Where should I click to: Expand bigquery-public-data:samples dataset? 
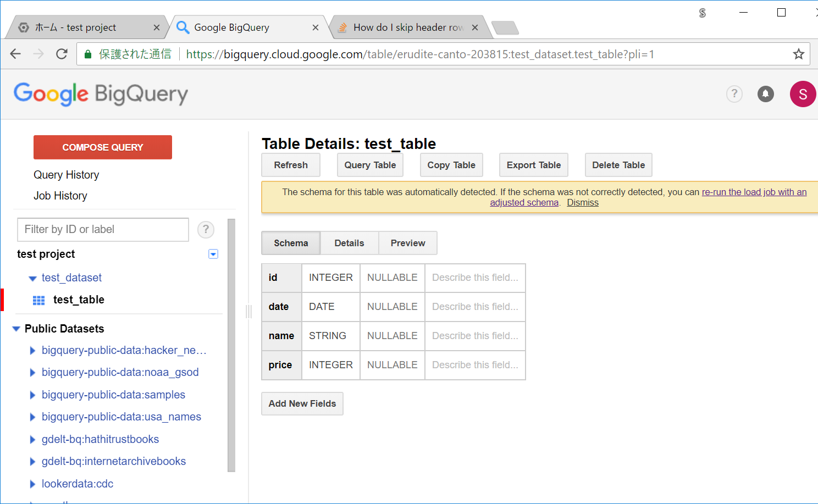(32, 395)
